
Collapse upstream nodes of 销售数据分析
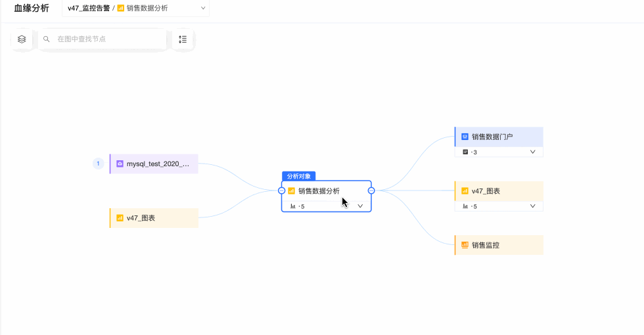[282, 190]
